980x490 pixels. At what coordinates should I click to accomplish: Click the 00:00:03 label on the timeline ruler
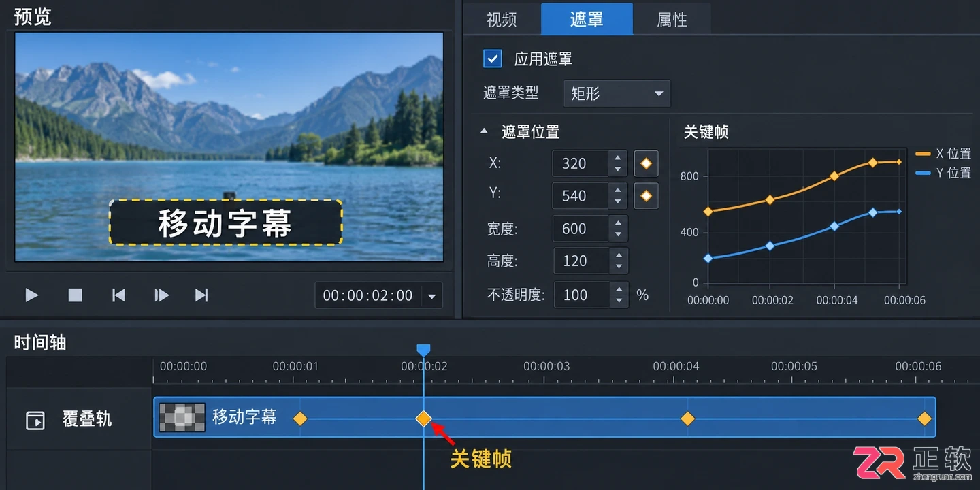(546, 366)
